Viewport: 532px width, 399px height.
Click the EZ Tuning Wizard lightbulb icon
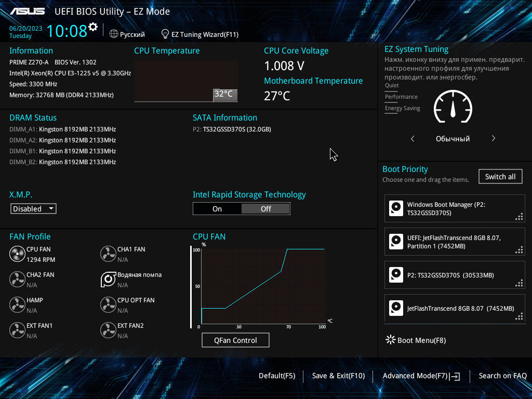tap(165, 34)
